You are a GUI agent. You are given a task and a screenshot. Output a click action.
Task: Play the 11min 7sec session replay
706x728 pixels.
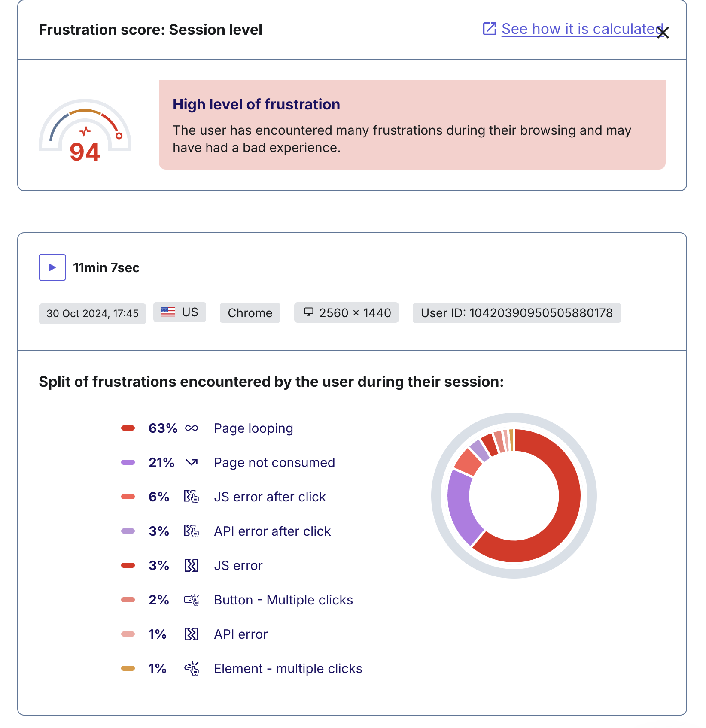click(52, 267)
